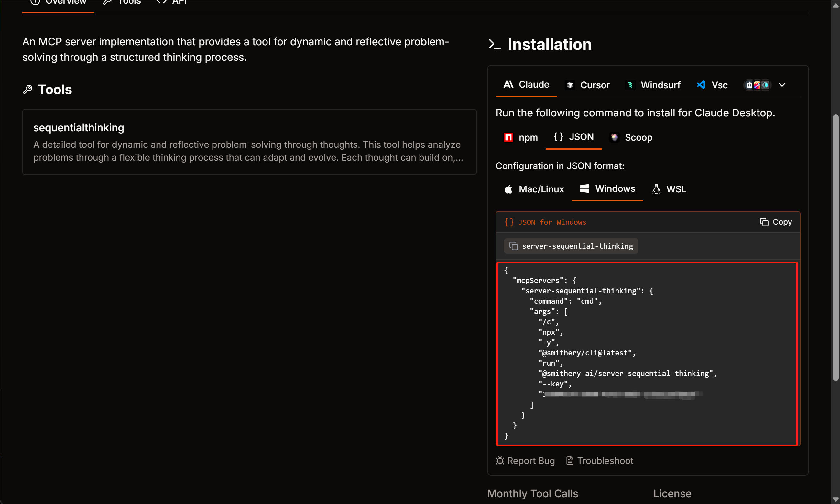The image size is (840, 504).
Task: Click the orange braces icon in code header
Action: pyautogui.click(x=509, y=222)
